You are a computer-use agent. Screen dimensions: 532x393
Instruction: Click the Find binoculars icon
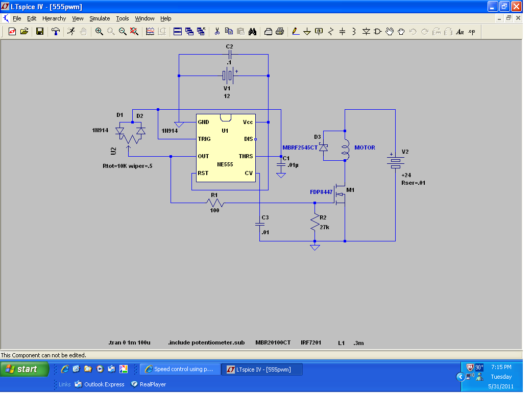(x=252, y=32)
